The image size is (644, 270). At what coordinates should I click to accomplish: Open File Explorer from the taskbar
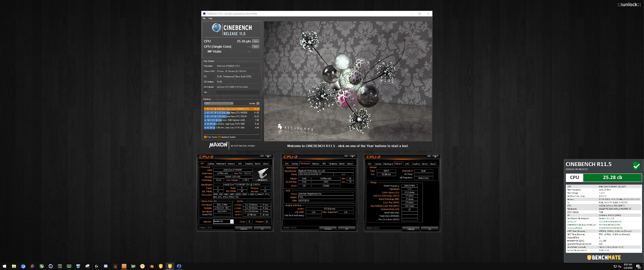14,266
